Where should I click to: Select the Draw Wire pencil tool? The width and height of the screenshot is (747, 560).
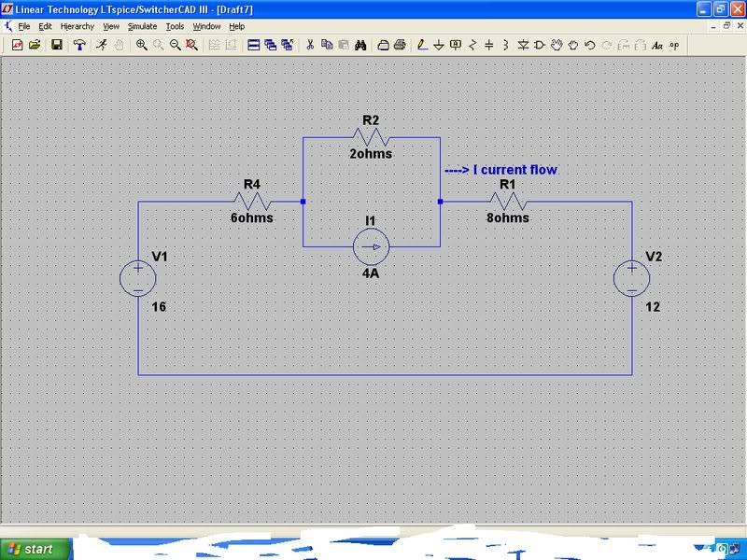(422, 45)
